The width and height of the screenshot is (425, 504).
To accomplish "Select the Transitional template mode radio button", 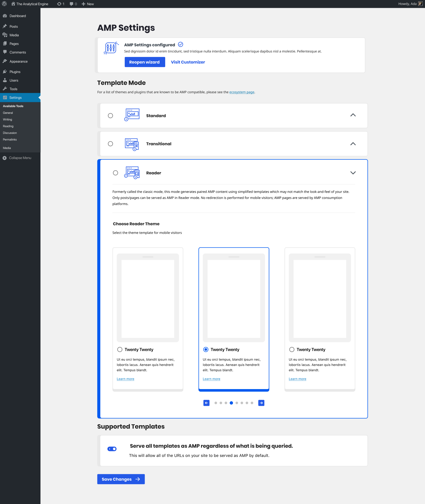I will click(111, 144).
